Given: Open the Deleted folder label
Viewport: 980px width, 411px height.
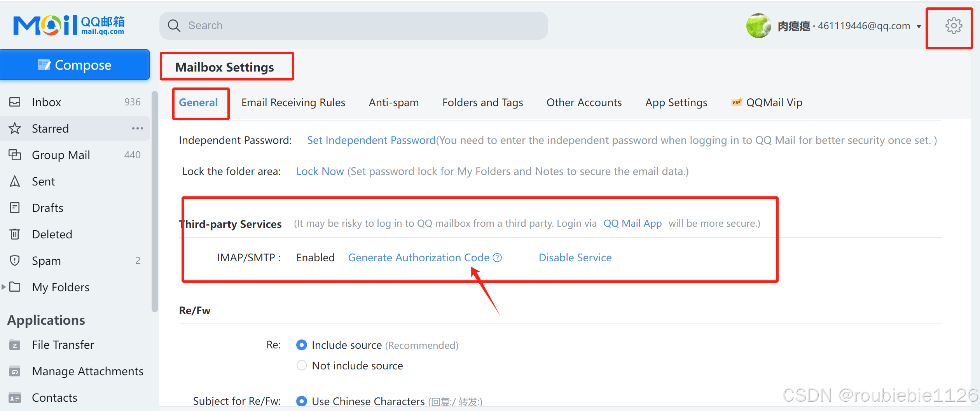Looking at the screenshot, I should pos(52,234).
